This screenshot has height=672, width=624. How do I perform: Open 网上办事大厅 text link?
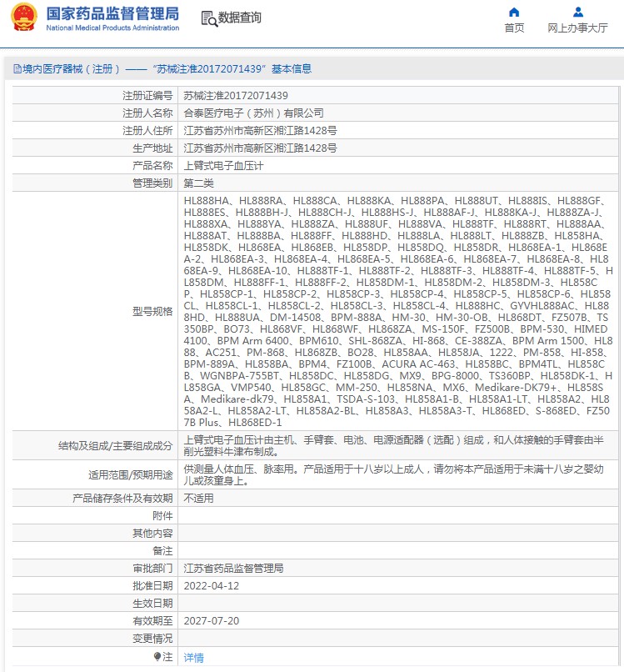(577, 28)
